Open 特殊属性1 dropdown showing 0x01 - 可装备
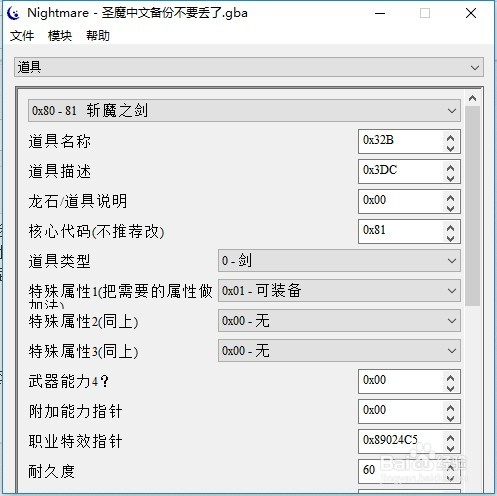This screenshot has width=497, height=496. click(x=339, y=290)
